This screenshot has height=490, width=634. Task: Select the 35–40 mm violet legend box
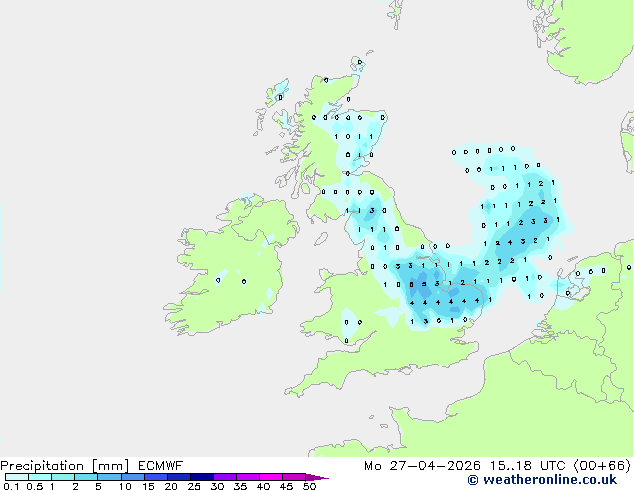point(247,477)
